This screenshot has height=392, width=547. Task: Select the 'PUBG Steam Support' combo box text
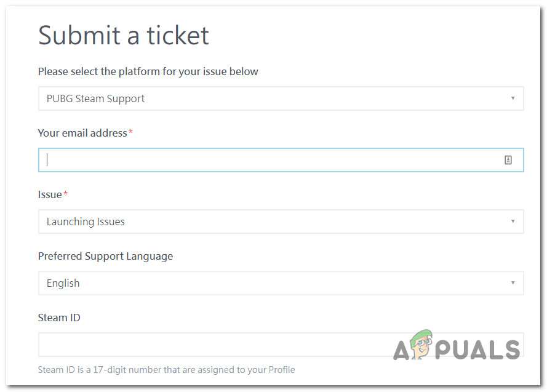(96, 98)
